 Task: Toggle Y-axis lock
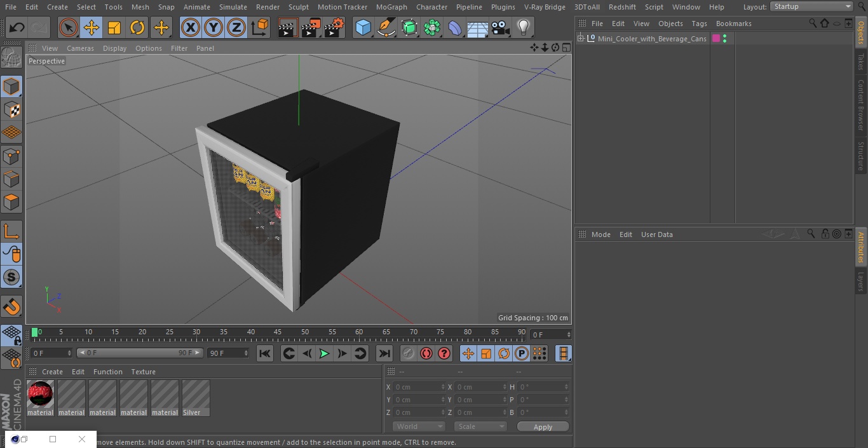pyautogui.click(x=214, y=27)
